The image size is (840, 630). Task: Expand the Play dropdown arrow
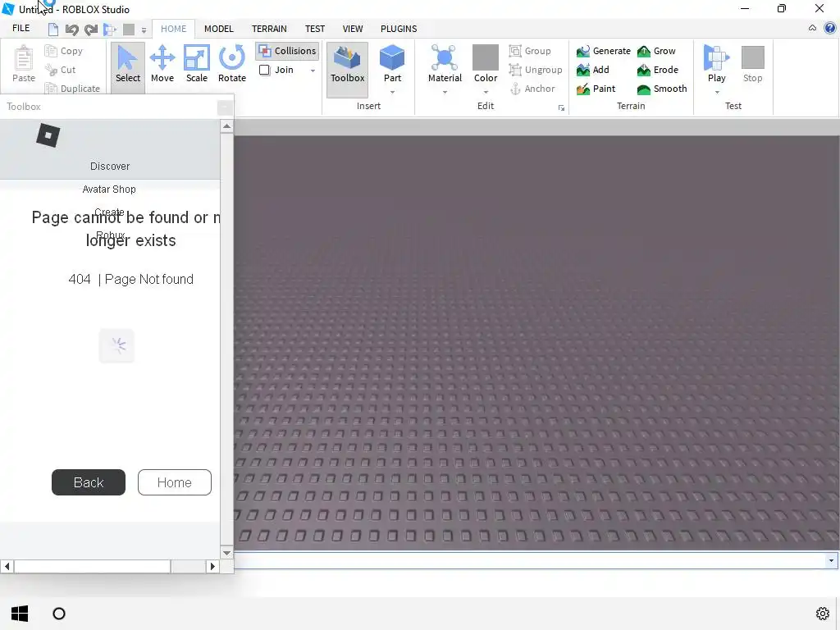[717, 92]
